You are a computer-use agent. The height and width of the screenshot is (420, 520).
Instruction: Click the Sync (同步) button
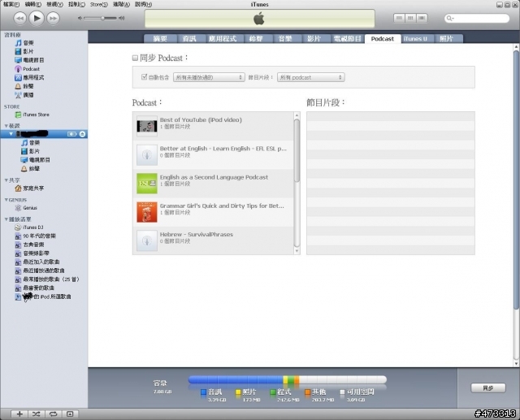(488, 388)
